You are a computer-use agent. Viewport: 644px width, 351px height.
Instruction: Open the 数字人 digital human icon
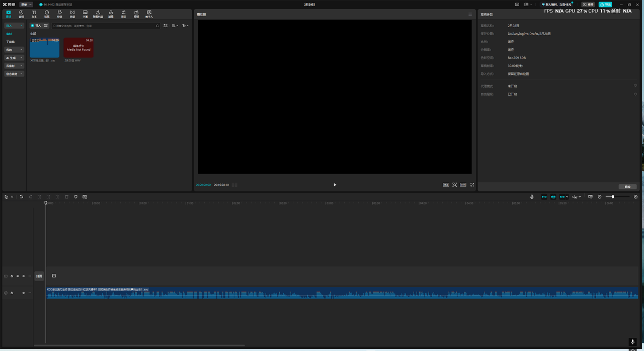coord(149,14)
